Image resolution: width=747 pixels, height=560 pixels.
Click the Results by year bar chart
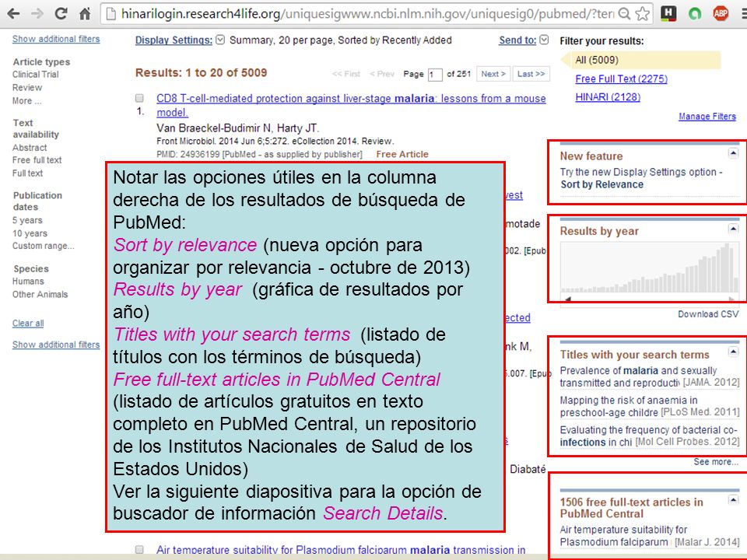click(x=650, y=267)
